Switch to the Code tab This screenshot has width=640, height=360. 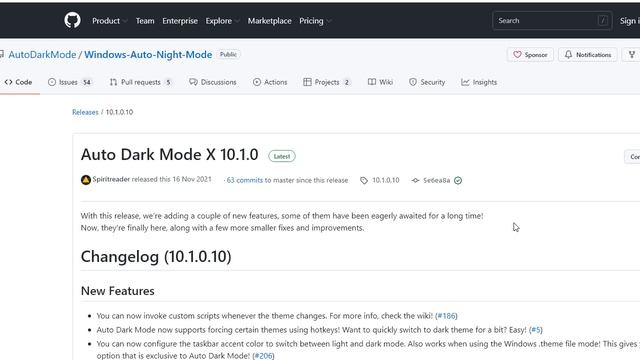point(18,82)
